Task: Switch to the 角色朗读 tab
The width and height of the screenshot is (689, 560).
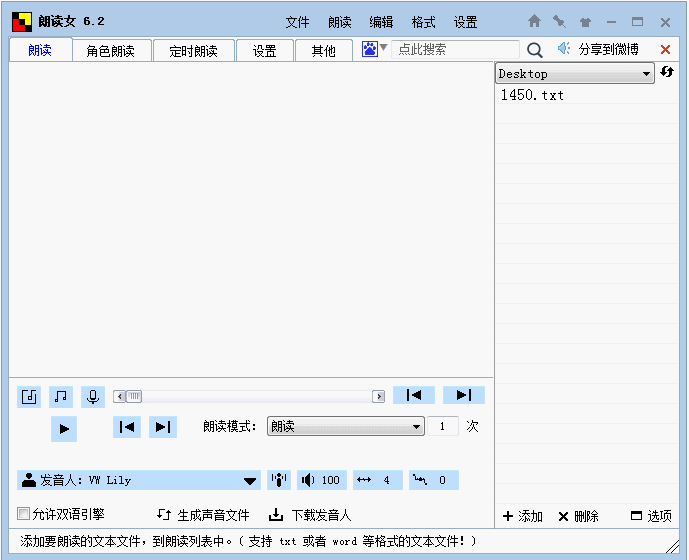Action: pos(110,51)
